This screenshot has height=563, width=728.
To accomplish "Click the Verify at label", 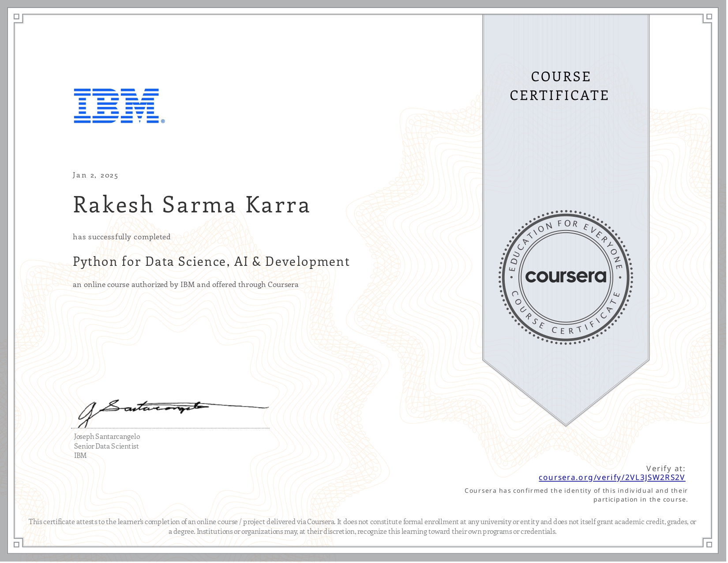I will point(665,469).
